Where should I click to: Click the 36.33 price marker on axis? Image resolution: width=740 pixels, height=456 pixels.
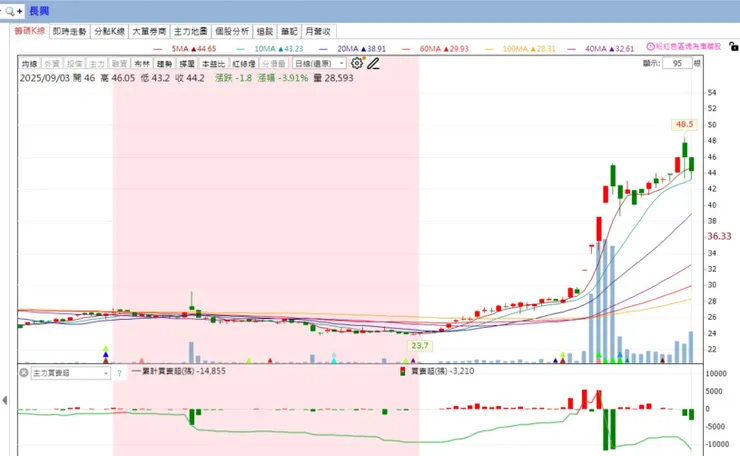coord(719,236)
